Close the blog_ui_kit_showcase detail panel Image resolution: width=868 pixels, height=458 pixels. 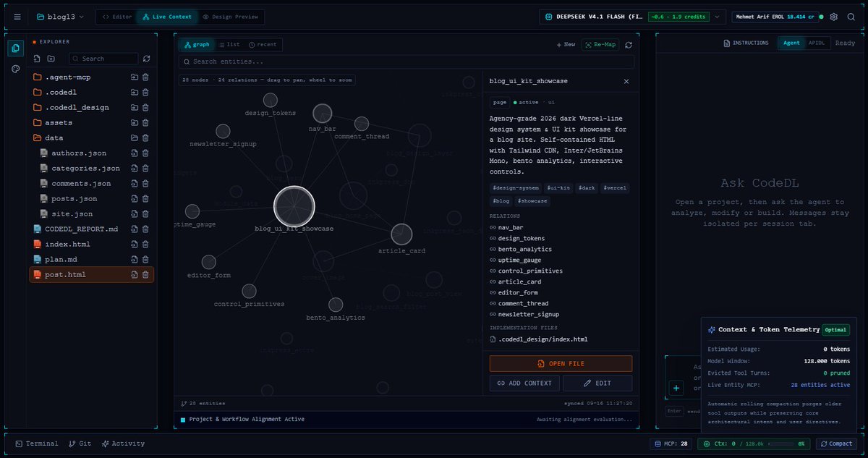(626, 81)
